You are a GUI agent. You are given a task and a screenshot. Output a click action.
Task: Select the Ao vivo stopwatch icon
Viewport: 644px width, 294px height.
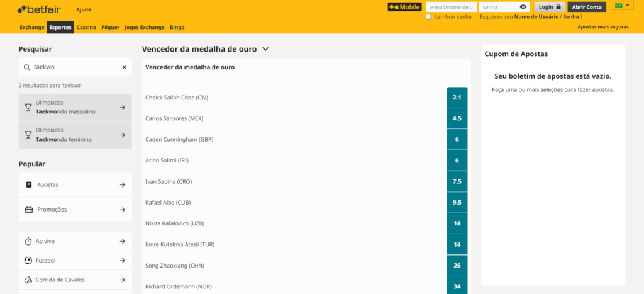(28, 241)
